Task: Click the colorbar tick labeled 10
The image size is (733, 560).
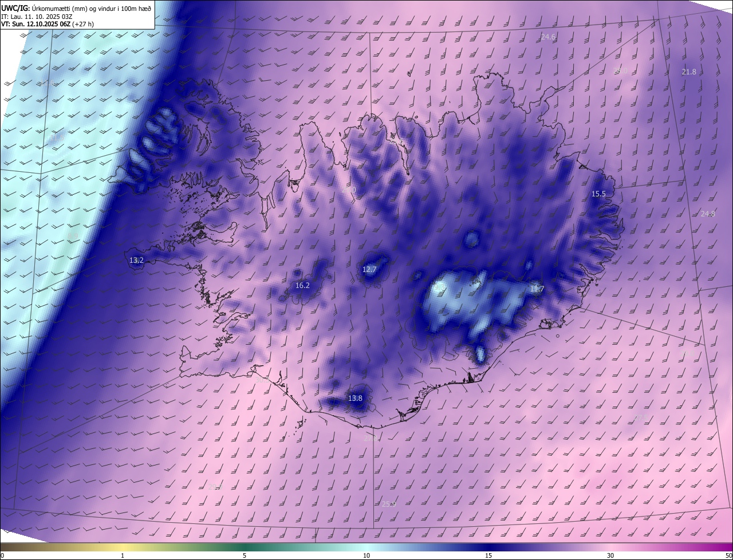Action: [x=366, y=555]
